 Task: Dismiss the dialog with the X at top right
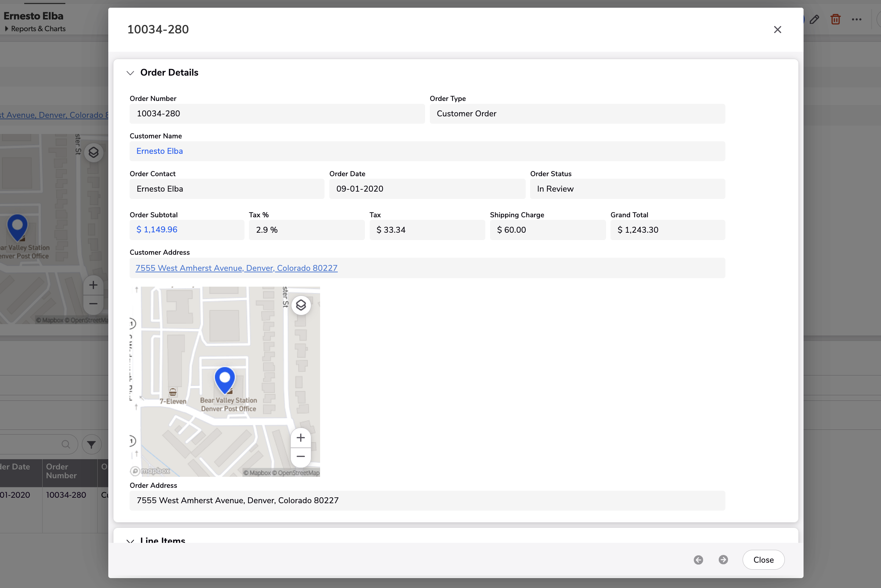777,30
